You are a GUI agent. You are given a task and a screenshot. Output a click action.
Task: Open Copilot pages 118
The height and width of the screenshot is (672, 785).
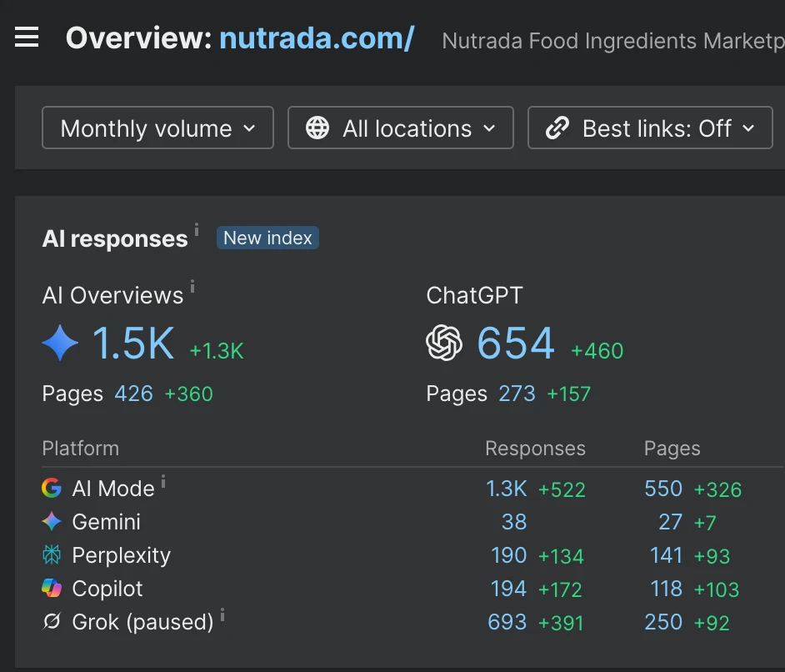tap(667, 589)
